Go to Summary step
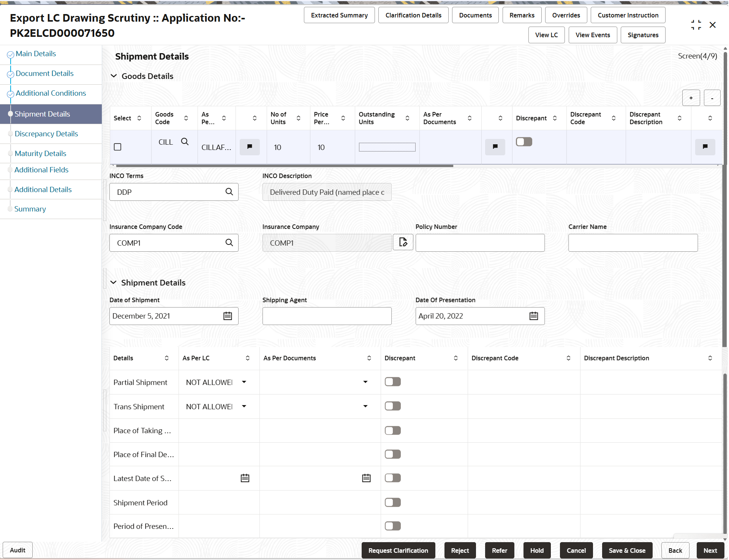The height and width of the screenshot is (560, 729). [30, 209]
